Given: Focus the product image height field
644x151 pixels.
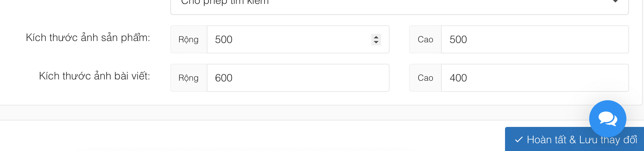Looking at the screenshot, I should point(534,39).
